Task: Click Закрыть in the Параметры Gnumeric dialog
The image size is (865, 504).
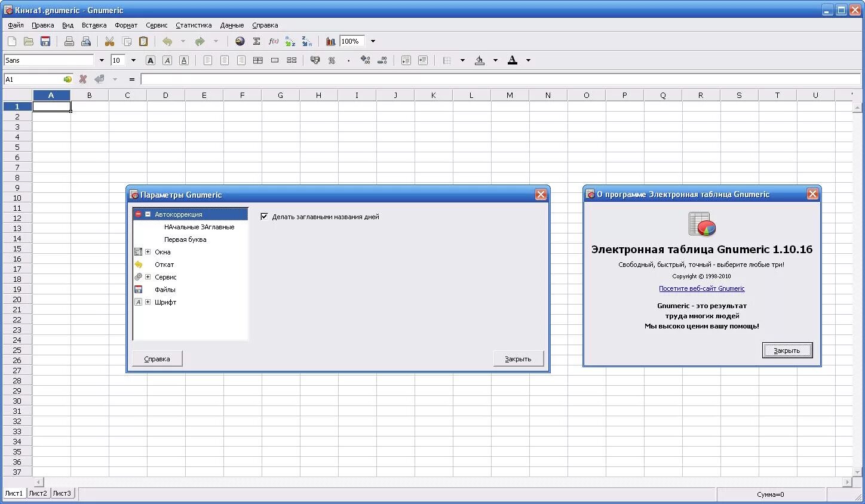Action: click(518, 358)
